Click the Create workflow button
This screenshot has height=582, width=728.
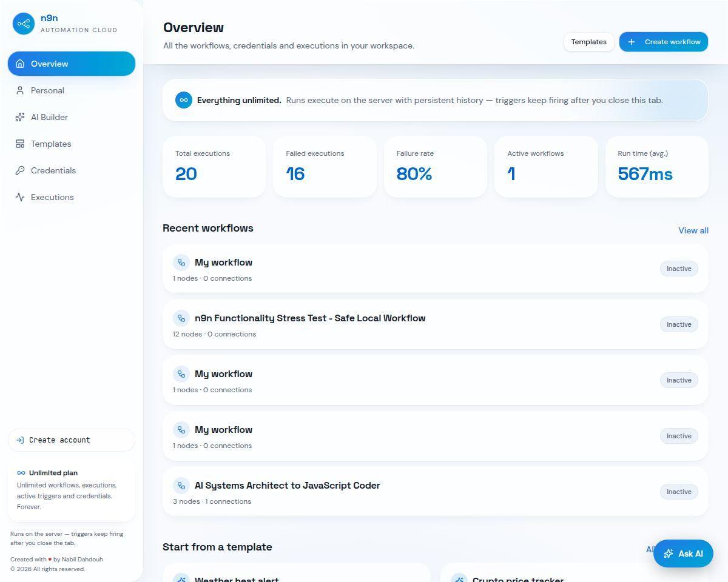(x=664, y=42)
